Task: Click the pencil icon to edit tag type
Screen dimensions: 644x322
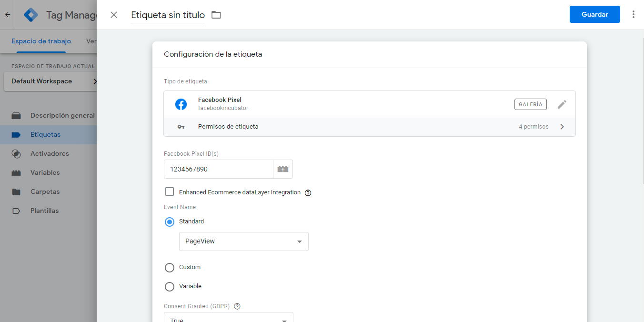Action: [562, 104]
